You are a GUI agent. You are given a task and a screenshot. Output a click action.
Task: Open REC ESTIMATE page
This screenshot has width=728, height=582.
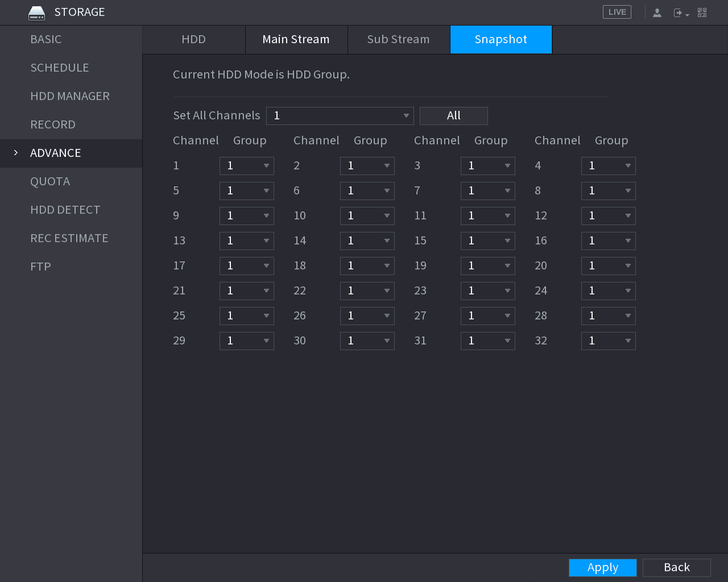click(x=71, y=238)
